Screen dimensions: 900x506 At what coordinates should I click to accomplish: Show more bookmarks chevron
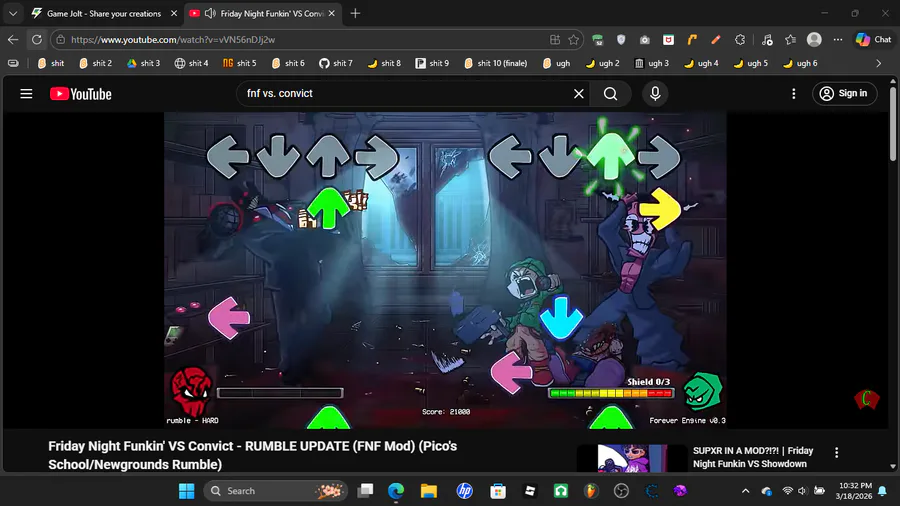879,63
